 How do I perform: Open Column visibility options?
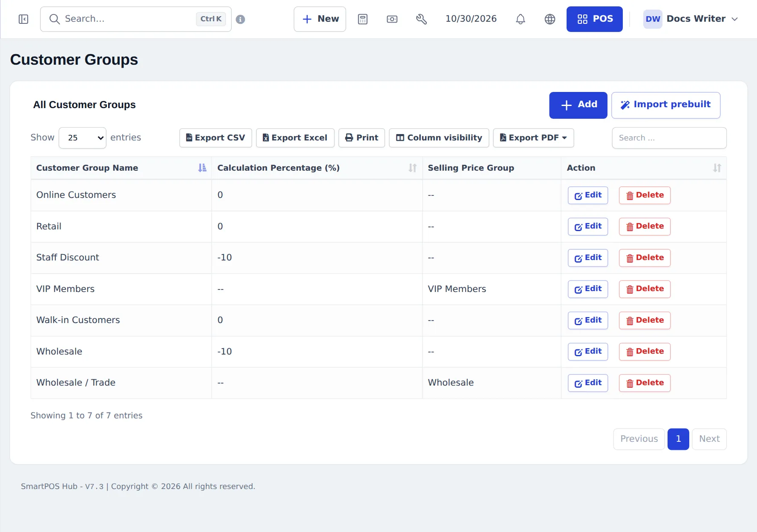439,138
